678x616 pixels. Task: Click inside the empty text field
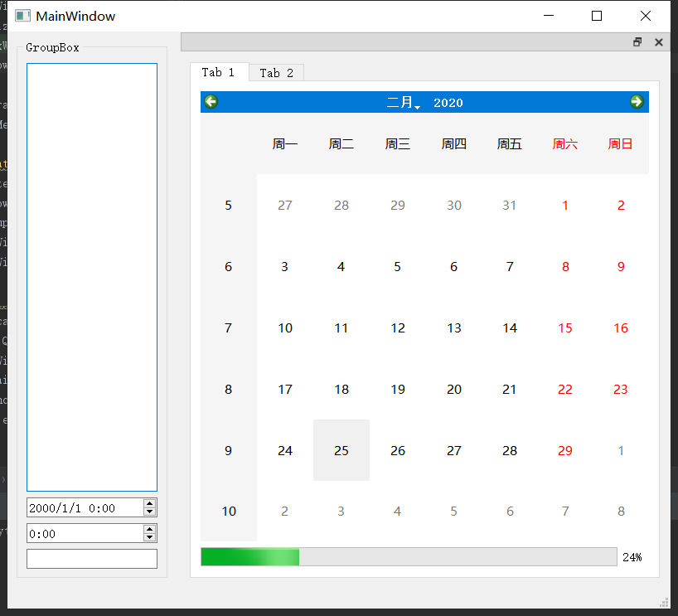click(x=91, y=558)
